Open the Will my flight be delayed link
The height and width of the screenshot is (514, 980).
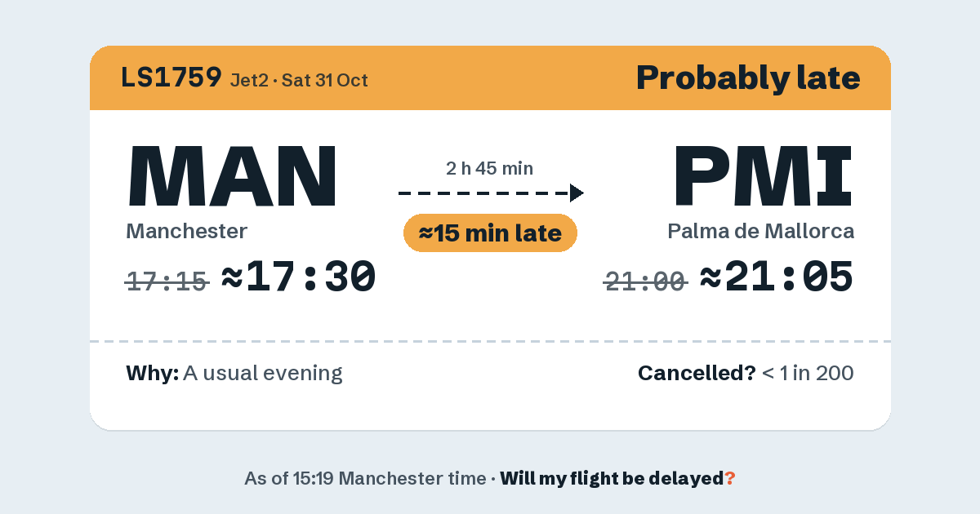(612, 478)
